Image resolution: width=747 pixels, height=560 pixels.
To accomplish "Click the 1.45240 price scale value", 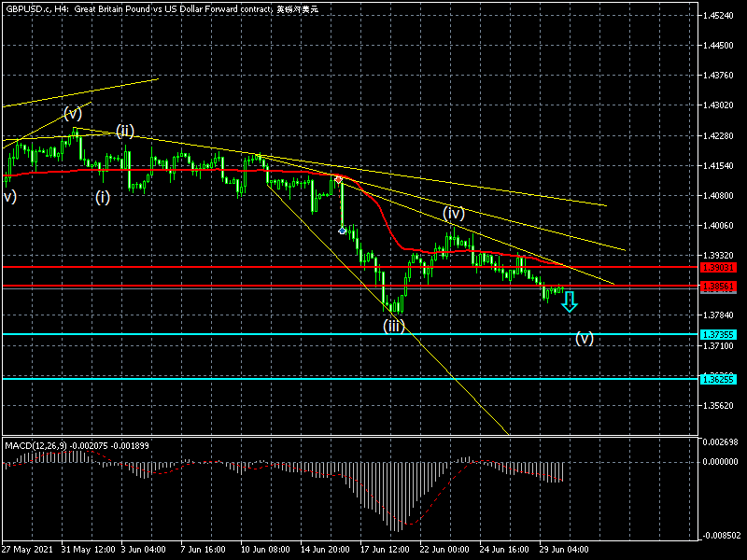I will [718, 16].
